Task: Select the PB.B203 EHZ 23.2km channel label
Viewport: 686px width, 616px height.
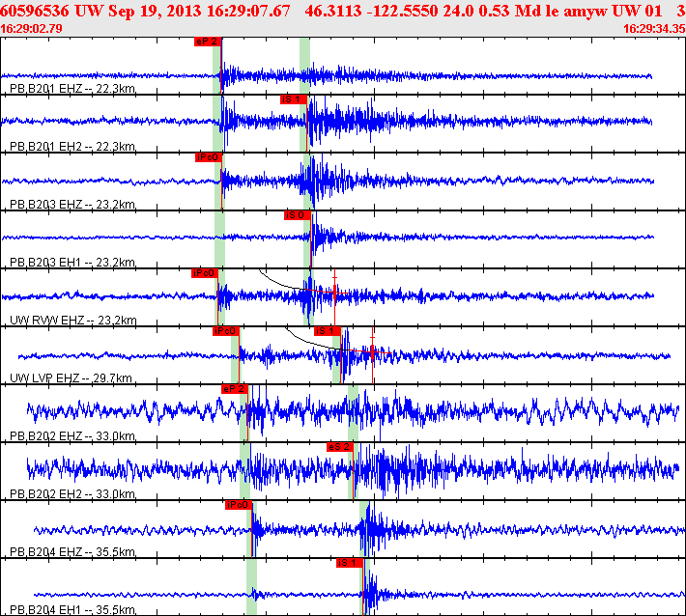Action: pos(71,205)
